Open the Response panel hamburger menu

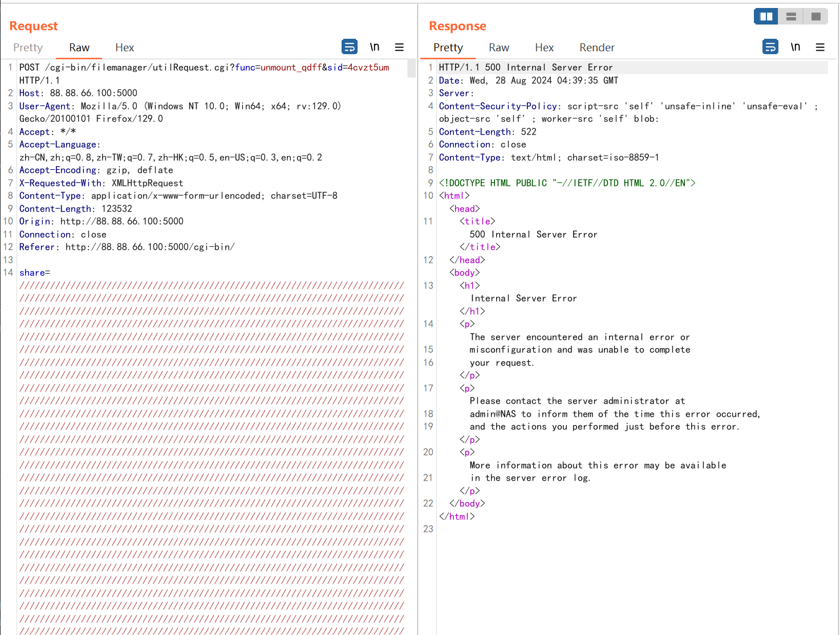pyautogui.click(x=820, y=47)
